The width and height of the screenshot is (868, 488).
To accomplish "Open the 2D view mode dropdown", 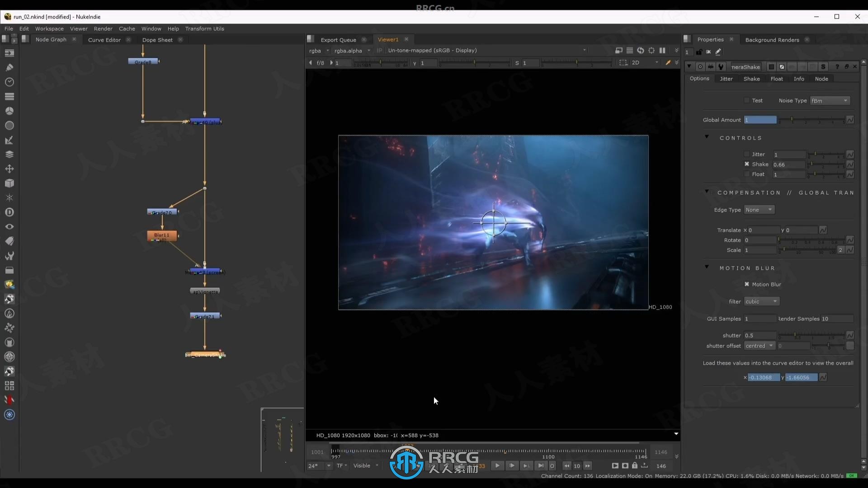I will pyautogui.click(x=645, y=63).
